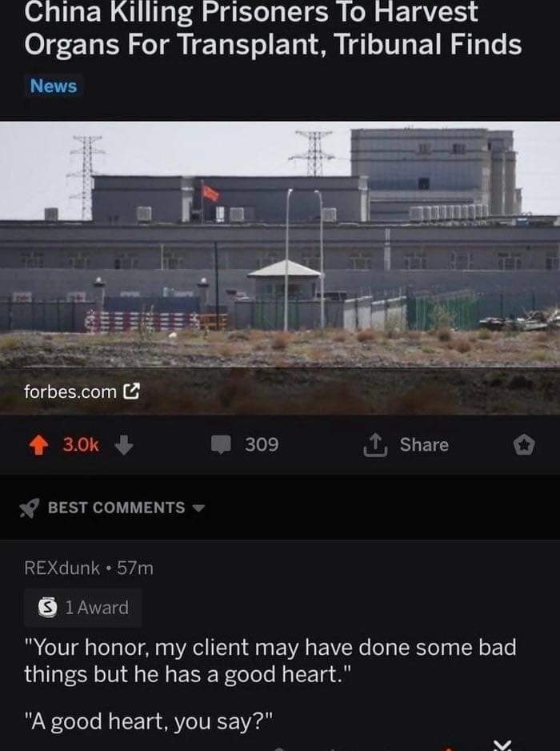
Task: Give an award using the badge icon
Action: coord(524,445)
